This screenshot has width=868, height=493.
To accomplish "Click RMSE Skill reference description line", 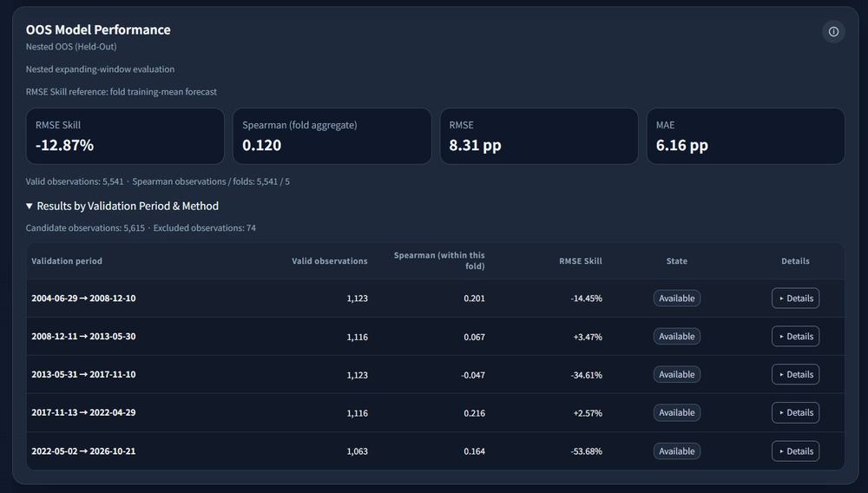I will pos(122,92).
